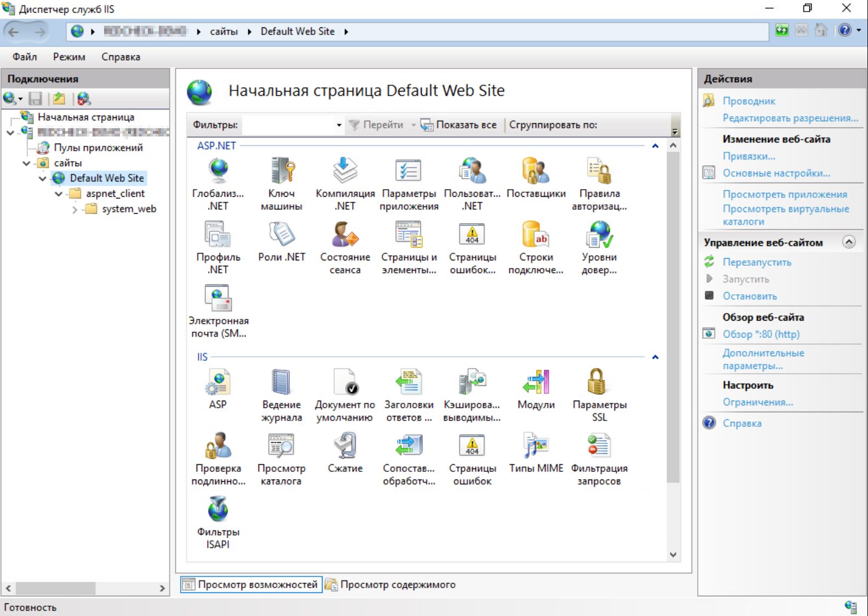Open Редактировать разрешения link
The image size is (868, 616).
[x=790, y=118]
